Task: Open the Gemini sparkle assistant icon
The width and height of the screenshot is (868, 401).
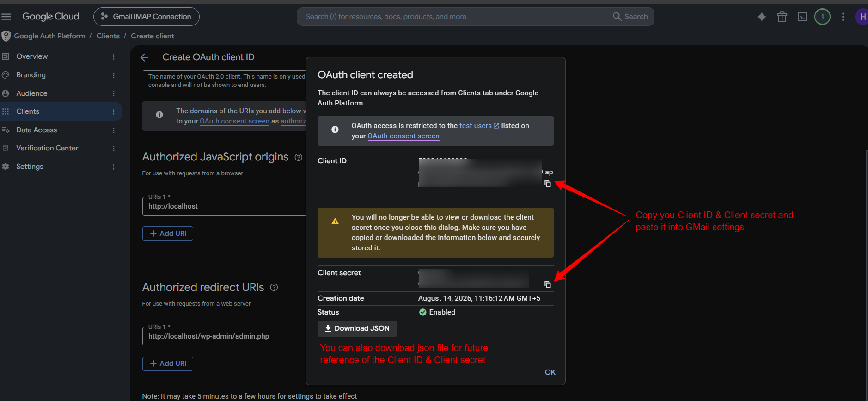Action: pyautogui.click(x=761, y=17)
